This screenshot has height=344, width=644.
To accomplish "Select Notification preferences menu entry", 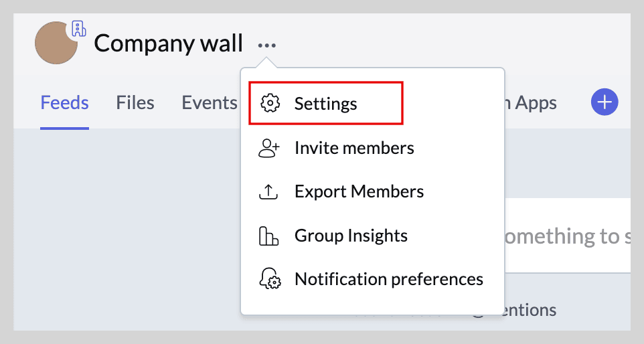I will click(x=388, y=279).
